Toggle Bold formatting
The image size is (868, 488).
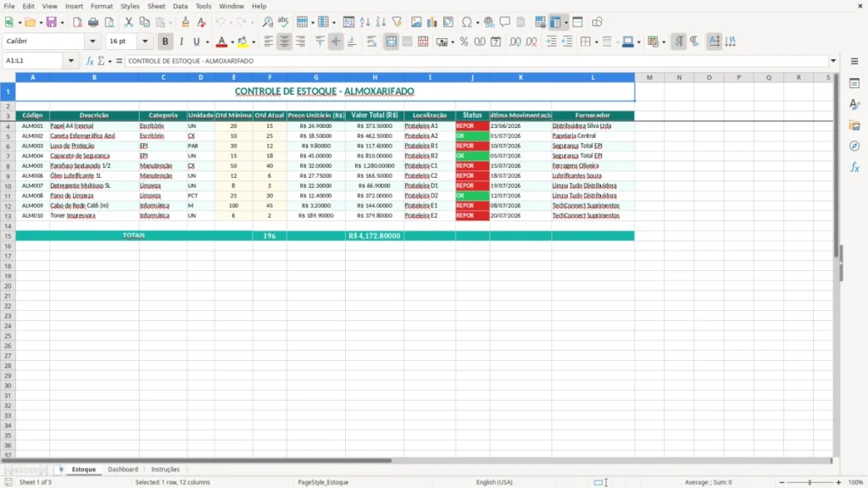165,42
